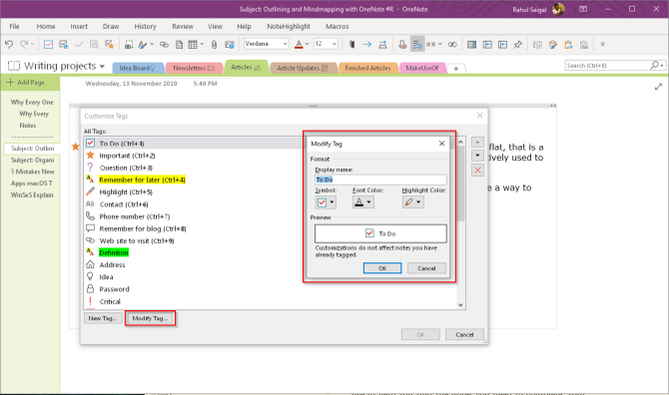This screenshot has height=395, width=669.
Task: Move tag up with arrow button
Action: [x=477, y=142]
